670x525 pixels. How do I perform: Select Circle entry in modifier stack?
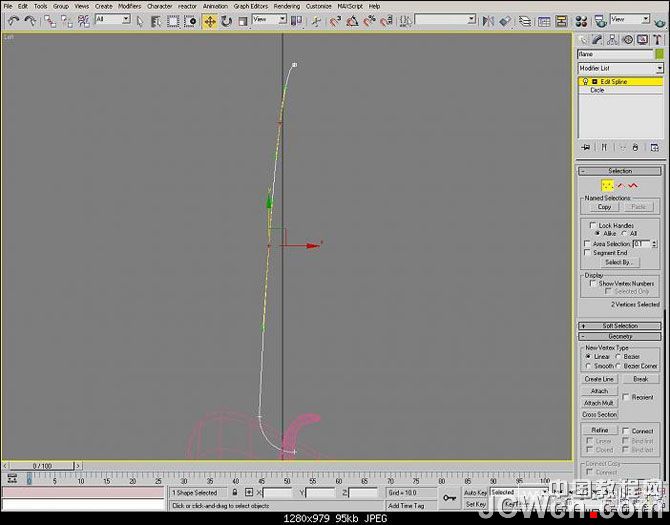tap(597, 90)
